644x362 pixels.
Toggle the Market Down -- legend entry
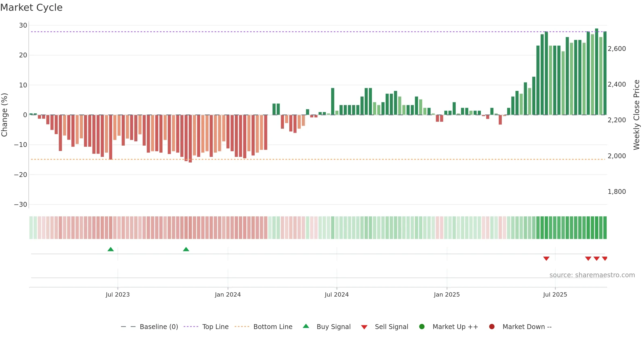pos(520,327)
